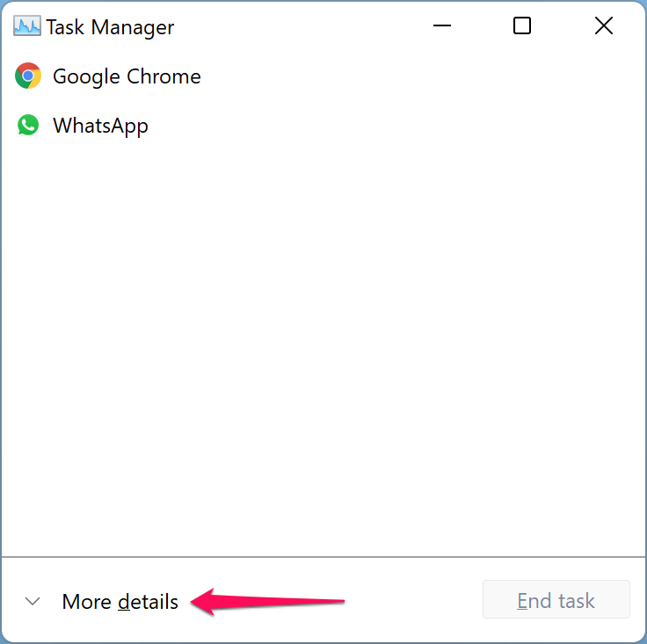Viewport: 647px width, 644px height.
Task: Click the Google Chrome icon
Action: [28, 76]
